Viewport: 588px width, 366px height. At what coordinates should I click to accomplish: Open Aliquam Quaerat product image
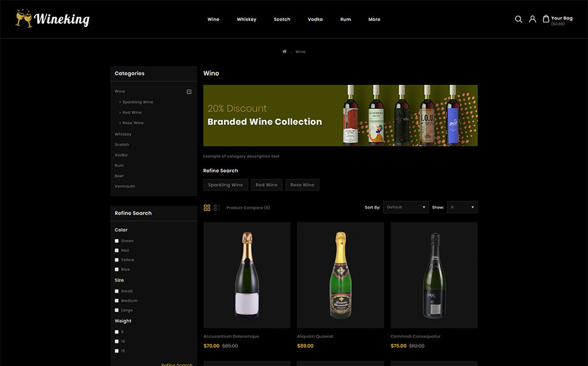341,275
